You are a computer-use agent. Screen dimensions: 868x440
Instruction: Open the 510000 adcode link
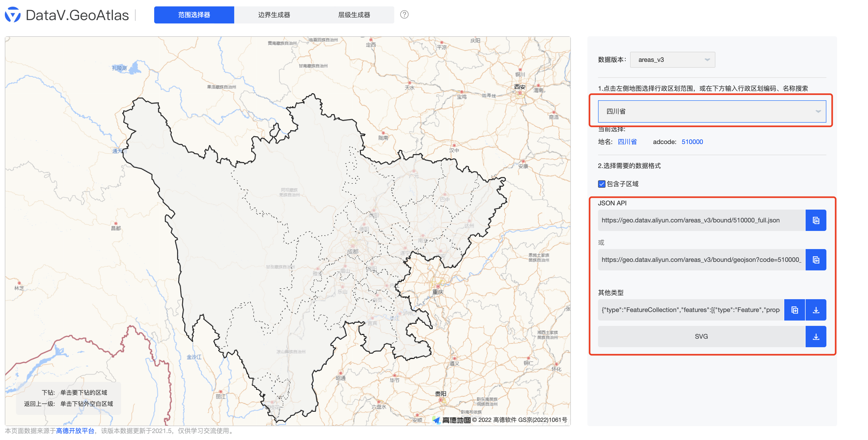click(x=692, y=142)
